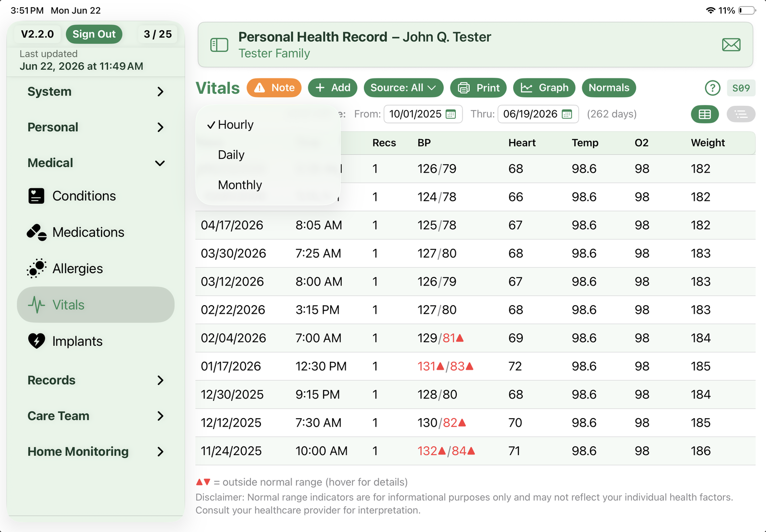The width and height of the screenshot is (766, 532).
Task: Click the 3 / 25 counter badge
Action: point(158,34)
